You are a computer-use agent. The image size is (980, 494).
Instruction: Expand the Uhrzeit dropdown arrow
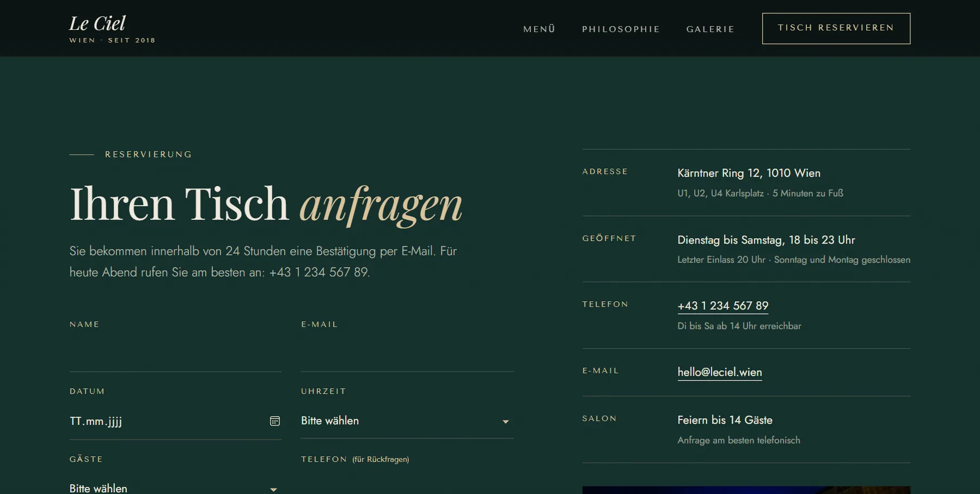point(505,422)
